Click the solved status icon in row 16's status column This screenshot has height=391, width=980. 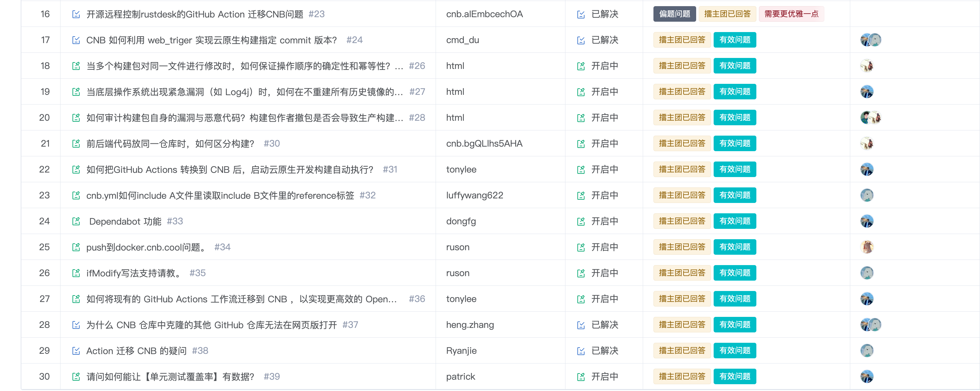(x=581, y=14)
